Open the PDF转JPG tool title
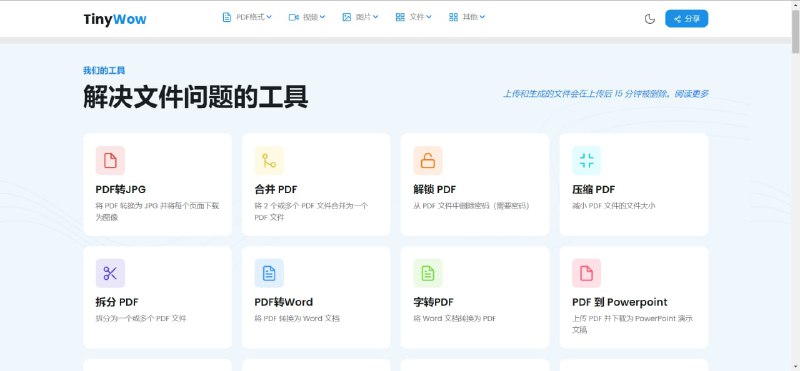This screenshot has height=371, width=800. pyautogui.click(x=120, y=189)
